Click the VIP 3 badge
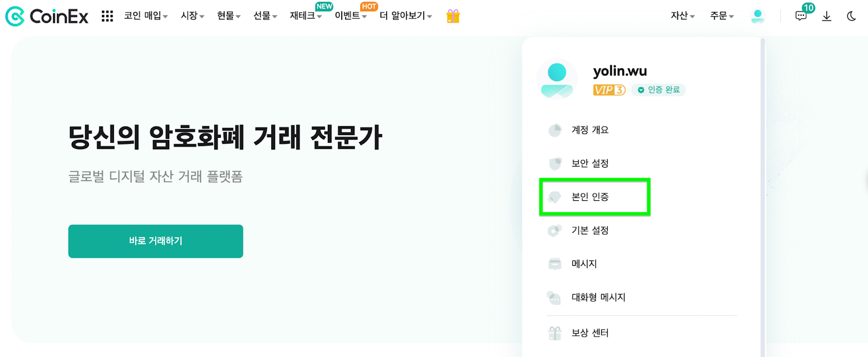 pyautogui.click(x=608, y=90)
